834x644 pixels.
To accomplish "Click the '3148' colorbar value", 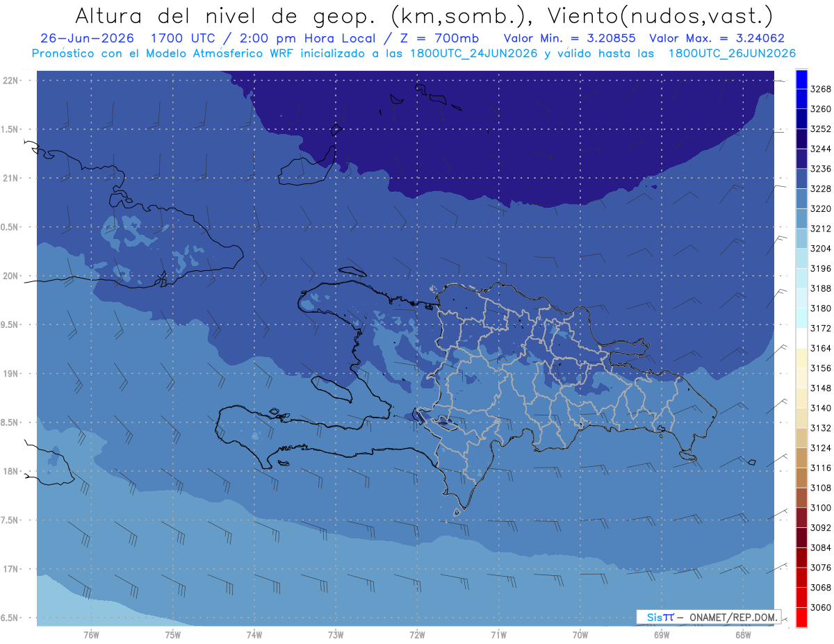I will 821,388.
